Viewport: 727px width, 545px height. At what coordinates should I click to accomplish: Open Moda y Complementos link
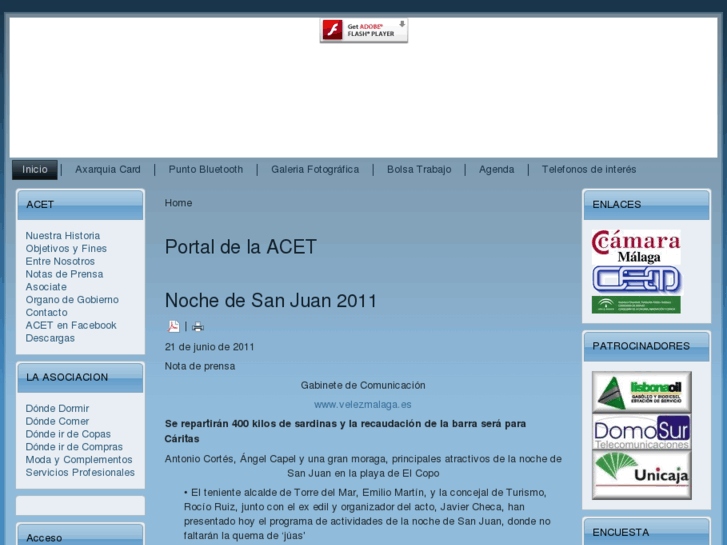click(x=79, y=460)
